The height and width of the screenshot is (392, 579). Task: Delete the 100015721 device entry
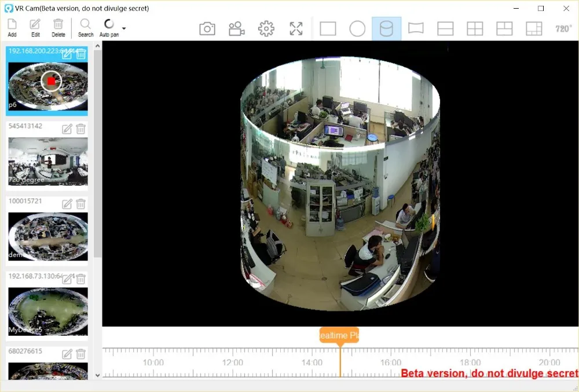coord(81,204)
